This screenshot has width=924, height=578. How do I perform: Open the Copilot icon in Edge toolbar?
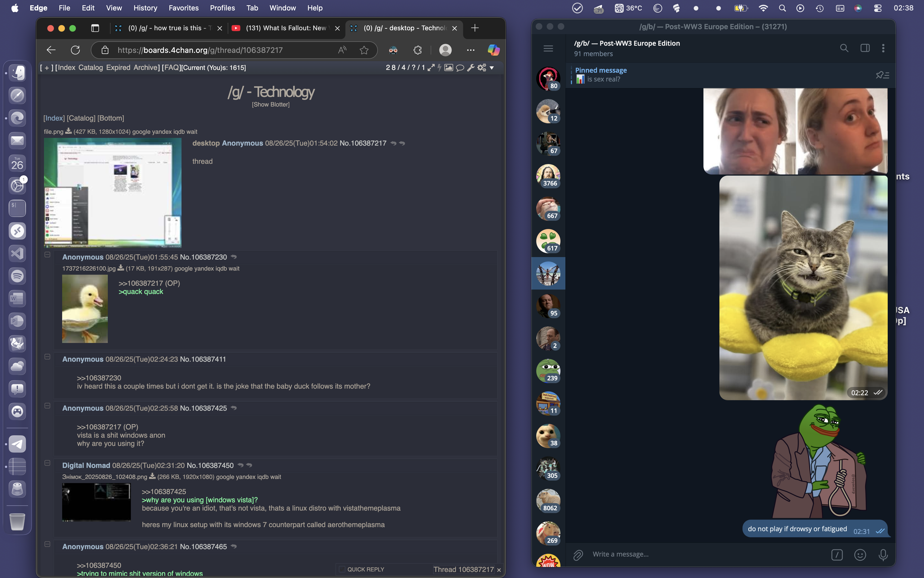click(x=493, y=50)
